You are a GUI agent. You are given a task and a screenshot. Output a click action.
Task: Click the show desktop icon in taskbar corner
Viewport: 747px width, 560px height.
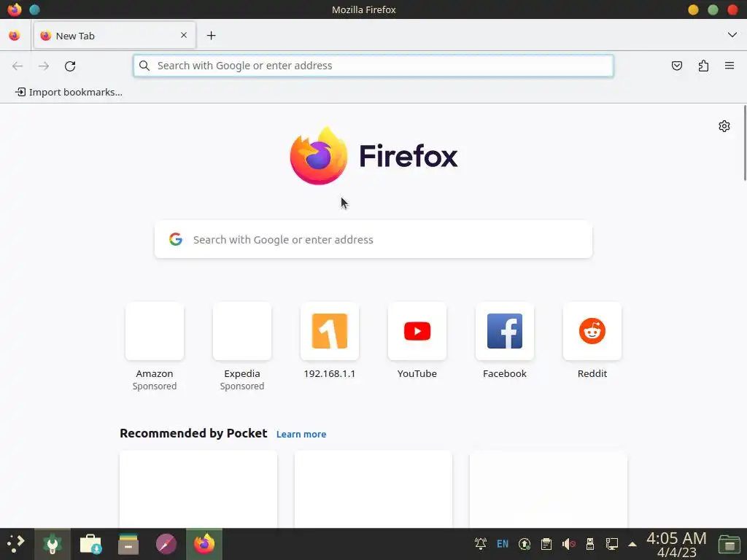click(729, 544)
